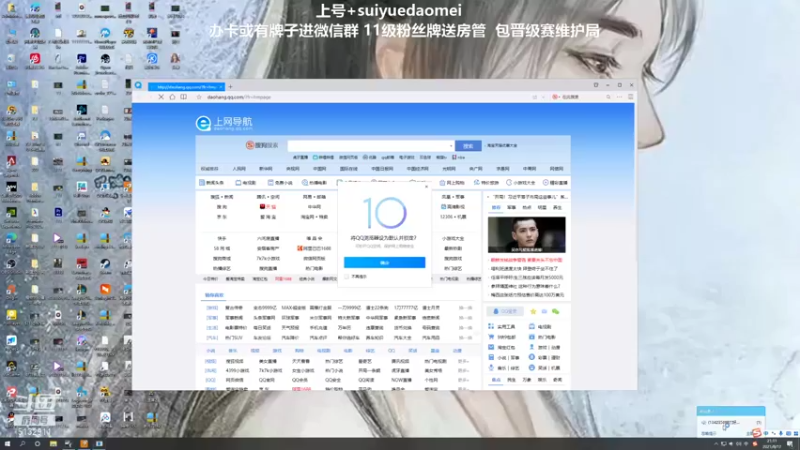
Task: Close the daohang.qq.com browser tab
Action: [x=220, y=87]
